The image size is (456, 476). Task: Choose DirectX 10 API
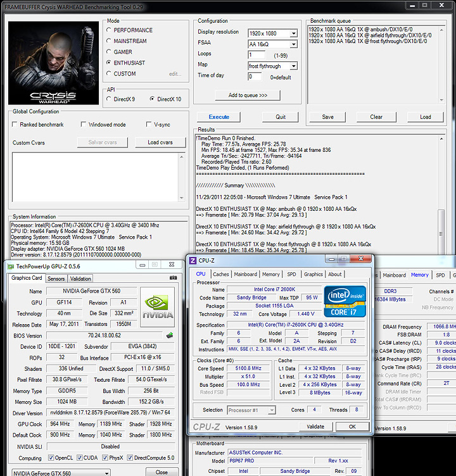click(x=152, y=99)
